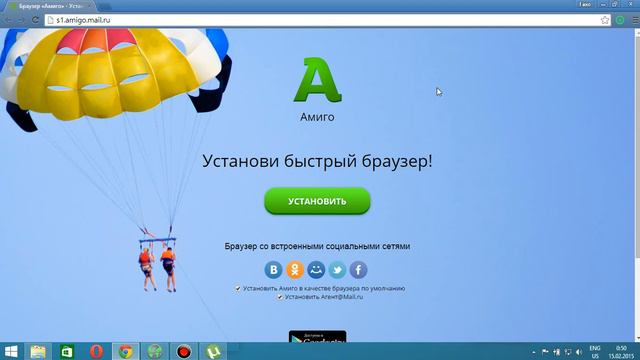Click the Facebook icon
The height and width of the screenshot is (360, 640).
tap(358, 270)
